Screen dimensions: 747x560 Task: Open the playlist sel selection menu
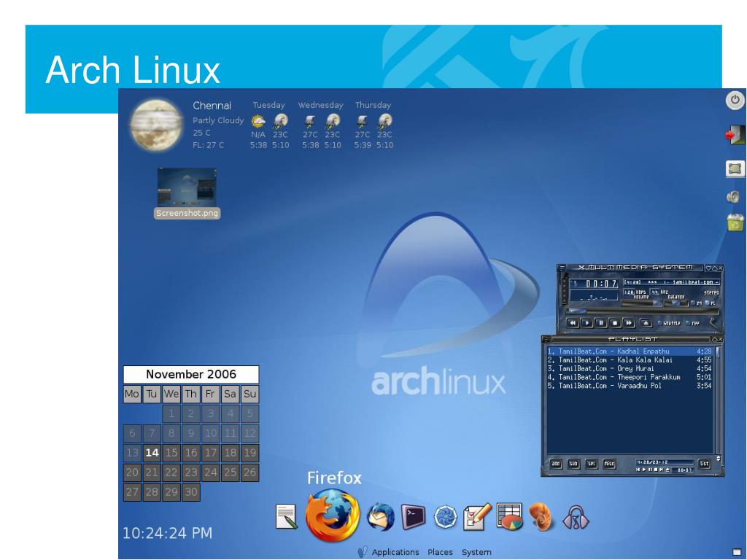[x=592, y=463]
